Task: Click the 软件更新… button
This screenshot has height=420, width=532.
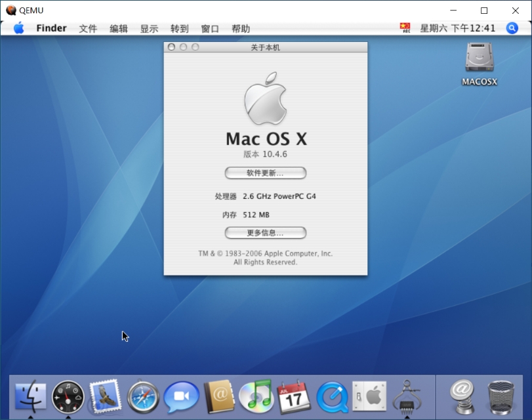Action: tap(265, 173)
